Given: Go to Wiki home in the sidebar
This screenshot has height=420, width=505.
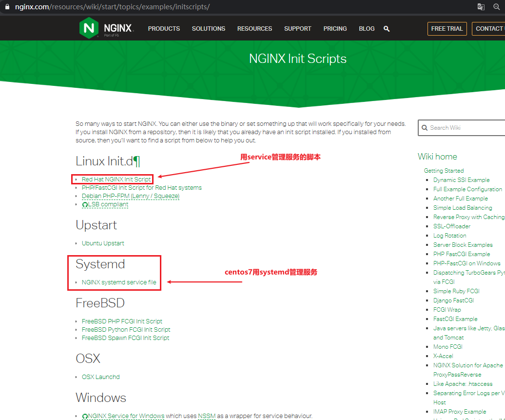Looking at the screenshot, I should (x=437, y=157).
